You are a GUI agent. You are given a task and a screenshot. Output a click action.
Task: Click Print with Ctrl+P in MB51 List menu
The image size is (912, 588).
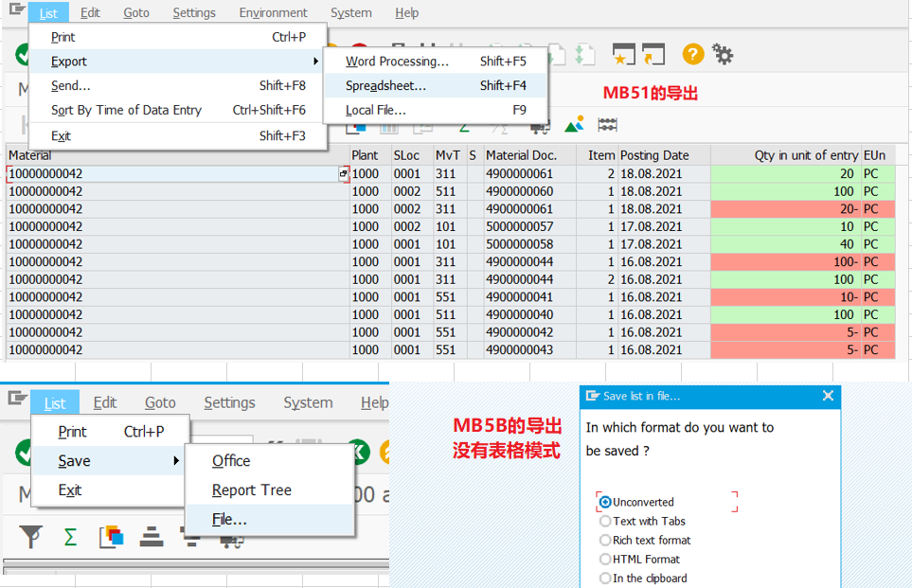click(178, 37)
